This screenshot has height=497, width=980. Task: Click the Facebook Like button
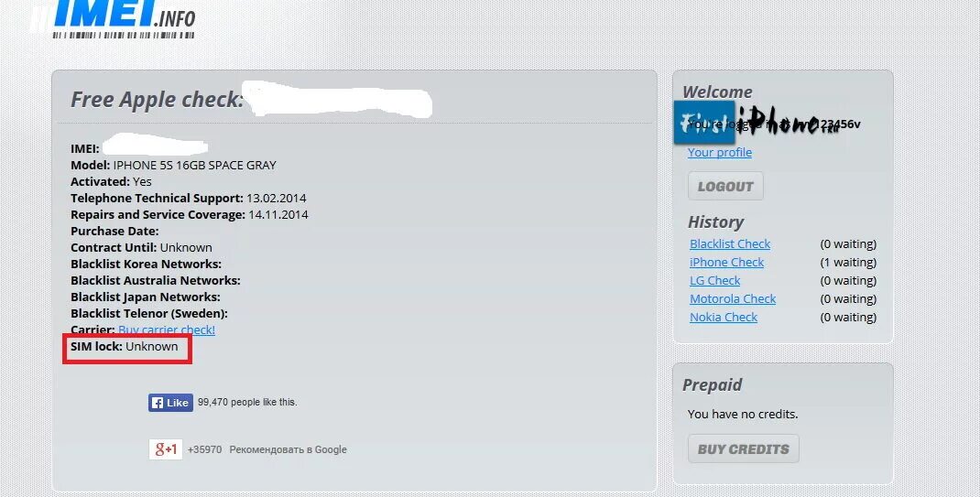[170, 403]
